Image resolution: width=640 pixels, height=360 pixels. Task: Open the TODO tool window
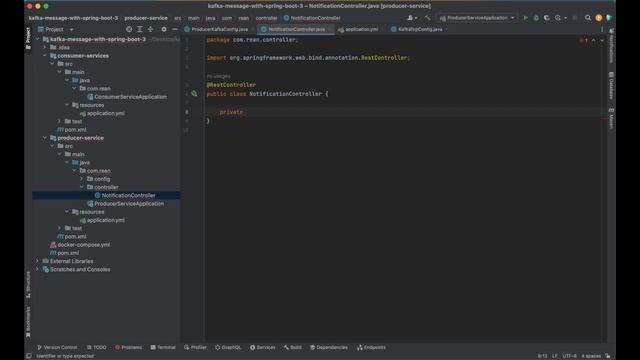[x=96, y=347]
